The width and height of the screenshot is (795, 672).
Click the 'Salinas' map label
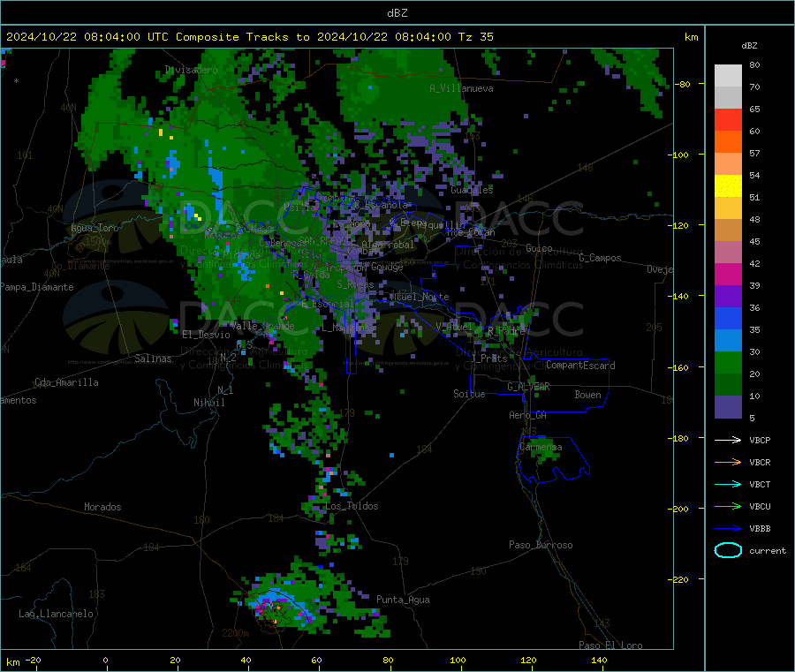[153, 359]
